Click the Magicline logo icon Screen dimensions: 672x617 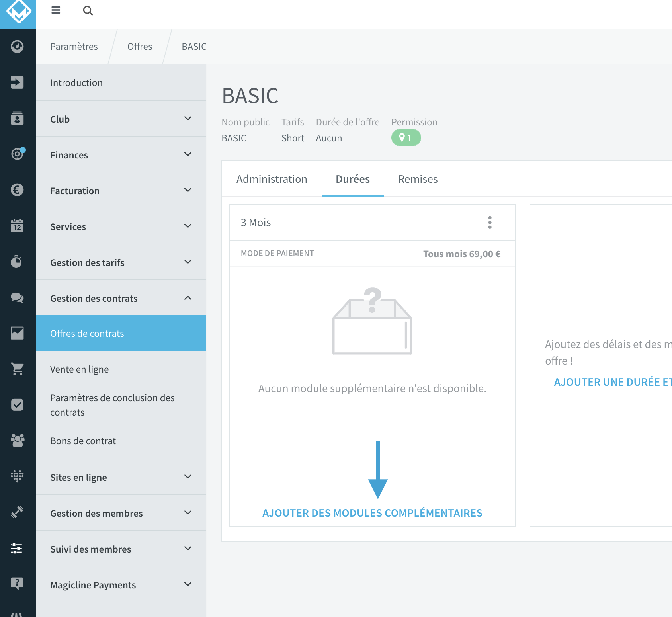[x=18, y=12]
